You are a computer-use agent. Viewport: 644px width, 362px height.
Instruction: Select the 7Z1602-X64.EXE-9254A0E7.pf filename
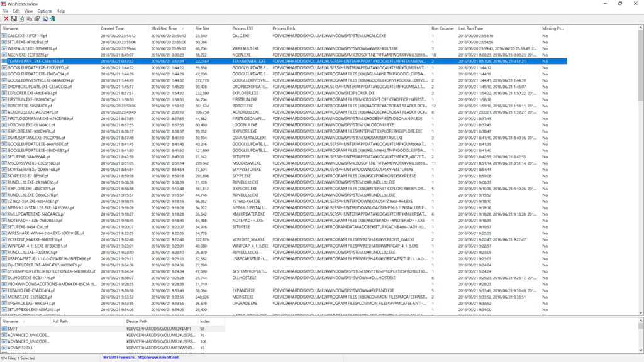click(x=33, y=202)
